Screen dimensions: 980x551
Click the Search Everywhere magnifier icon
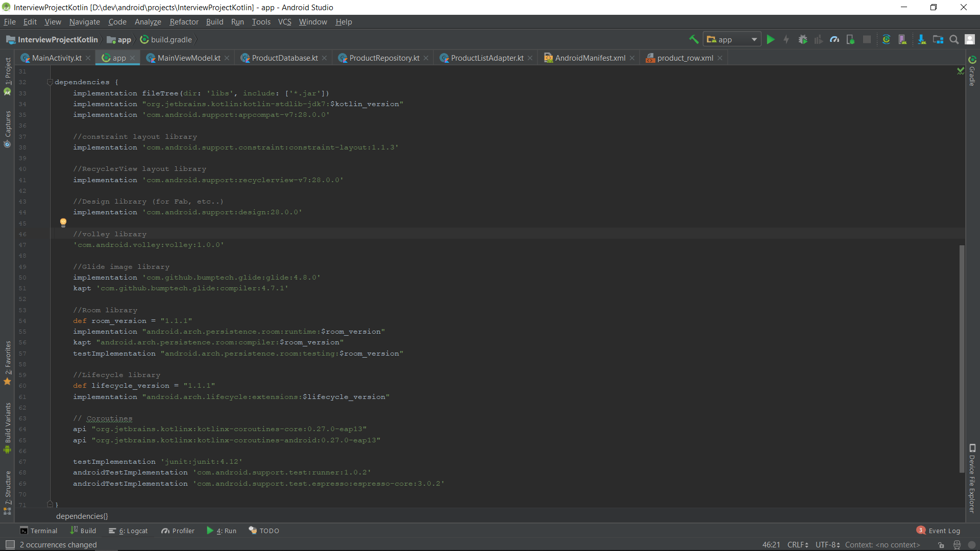coord(954,39)
